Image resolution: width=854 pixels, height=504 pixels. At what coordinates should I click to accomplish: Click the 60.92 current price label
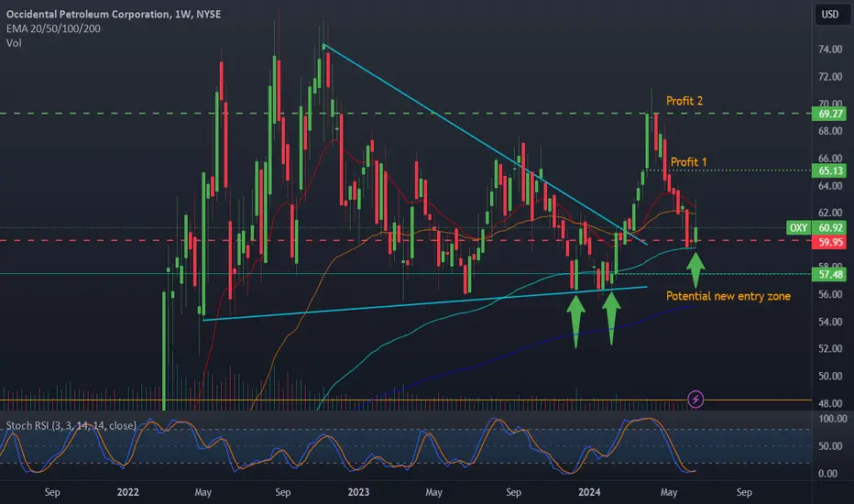pyautogui.click(x=829, y=228)
